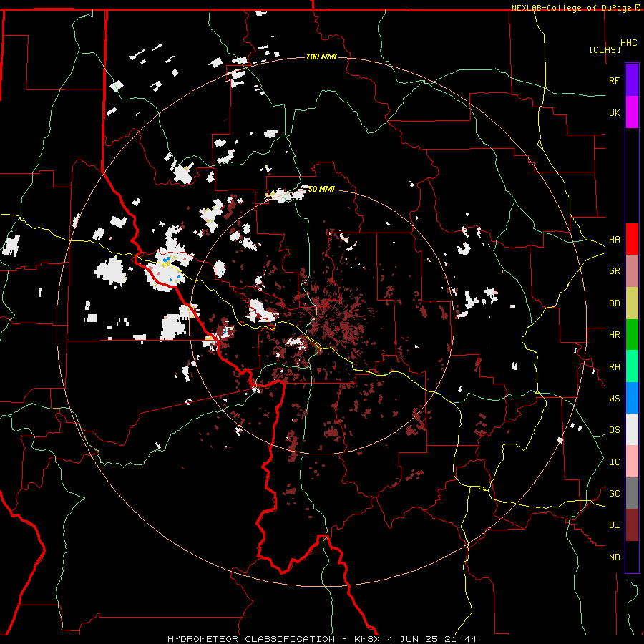
Task: Click the IC pink legend swatch
Action: point(632,462)
